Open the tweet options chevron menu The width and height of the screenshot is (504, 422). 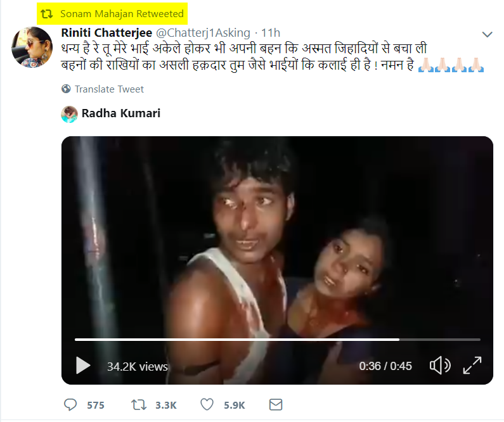pos(488,34)
